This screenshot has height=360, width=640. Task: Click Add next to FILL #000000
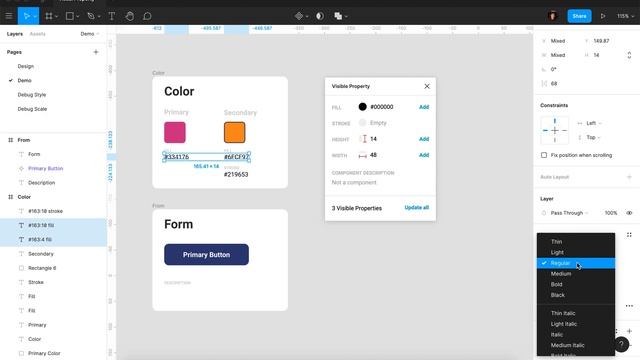pyautogui.click(x=424, y=107)
